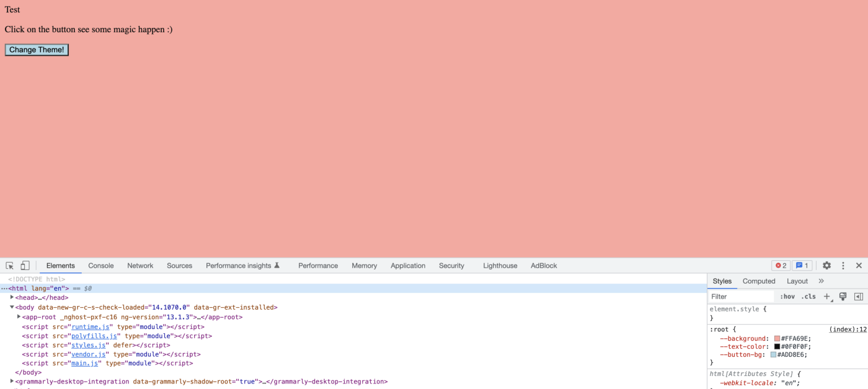
Task: Toggle the computed styles sidebar icon
Action: tap(859, 297)
